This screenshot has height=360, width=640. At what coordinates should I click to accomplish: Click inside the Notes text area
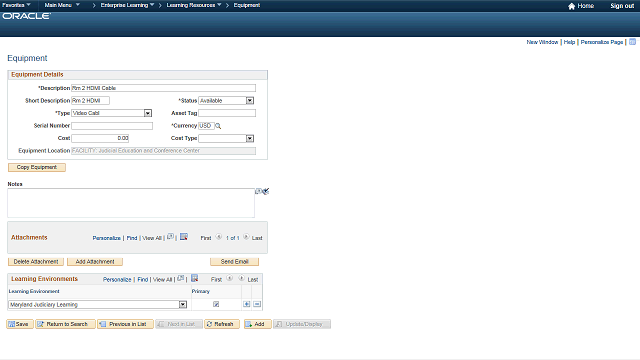[x=131, y=203]
